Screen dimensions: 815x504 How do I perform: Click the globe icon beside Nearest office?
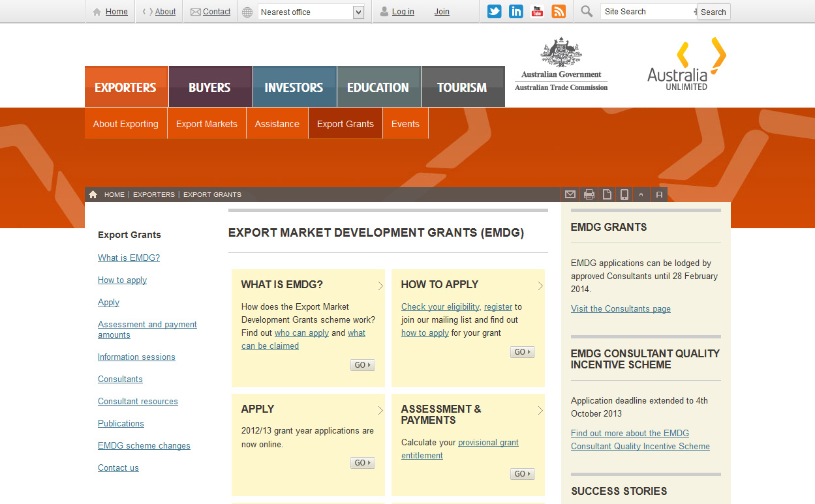tap(247, 12)
